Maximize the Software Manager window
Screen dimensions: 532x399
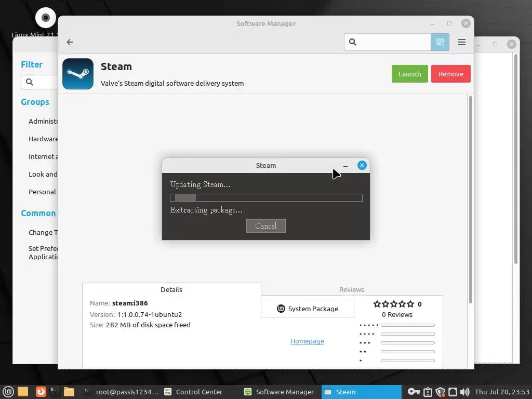pos(449,23)
